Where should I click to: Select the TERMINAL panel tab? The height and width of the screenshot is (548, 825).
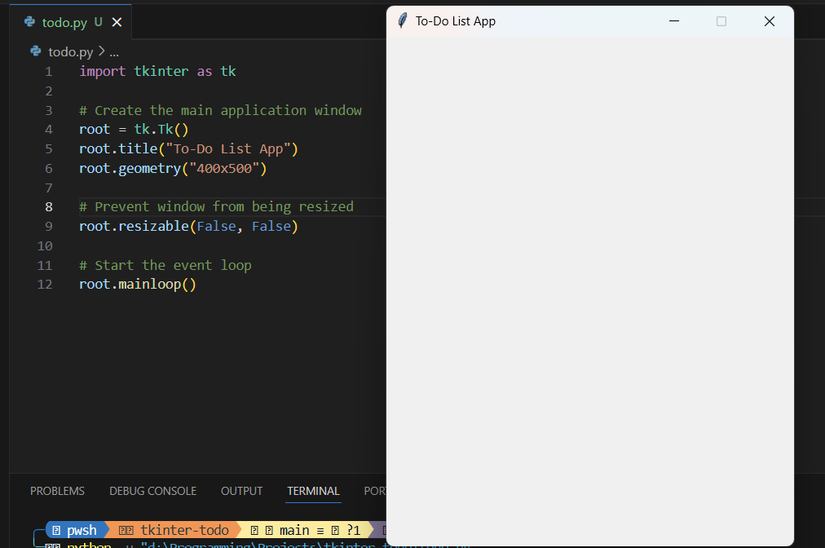coord(313,491)
